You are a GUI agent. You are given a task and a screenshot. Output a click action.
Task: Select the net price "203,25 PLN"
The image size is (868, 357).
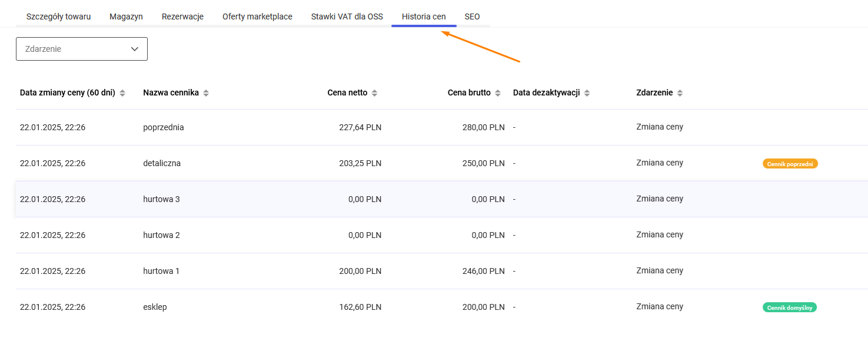tap(359, 163)
